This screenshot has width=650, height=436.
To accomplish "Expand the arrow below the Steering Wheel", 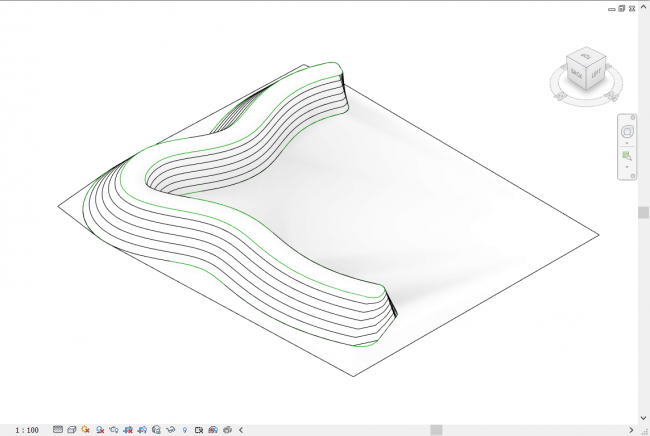I will 627,144.
